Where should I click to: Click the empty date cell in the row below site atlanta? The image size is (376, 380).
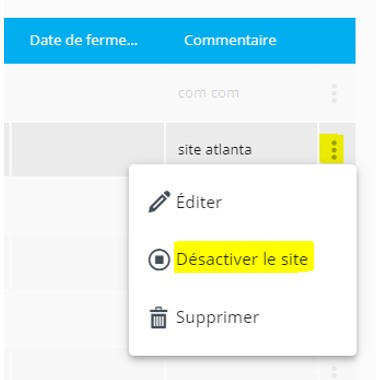(x=70, y=205)
